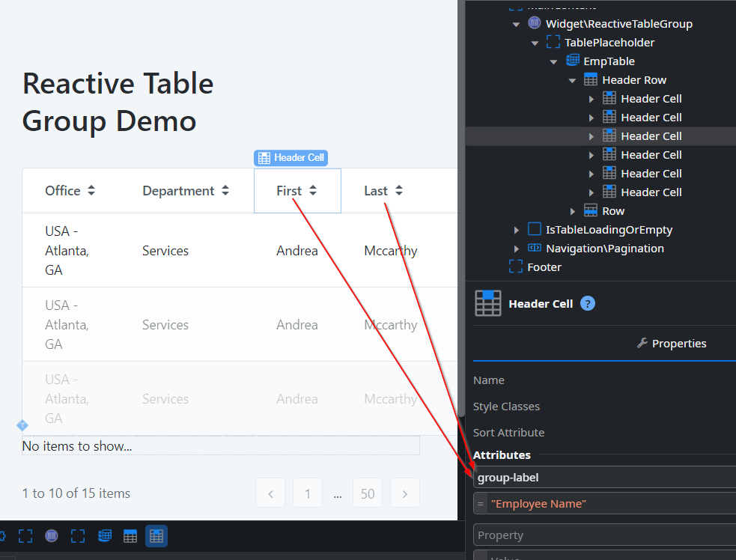Viewport: 736px width, 560px height.
Task: Collapse the EmpTable tree node
Action: click(x=553, y=61)
